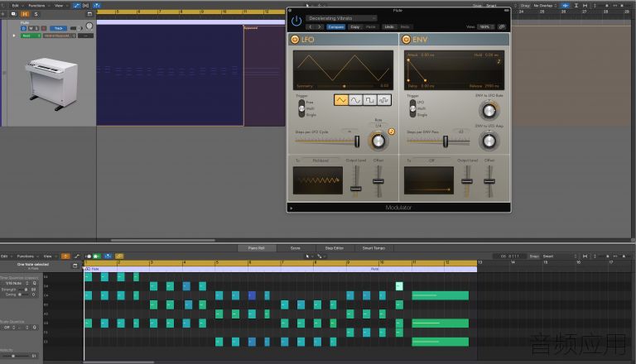Toggle the ENV tempo sync note icon
The image size is (636, 364).
click(499, 61)
